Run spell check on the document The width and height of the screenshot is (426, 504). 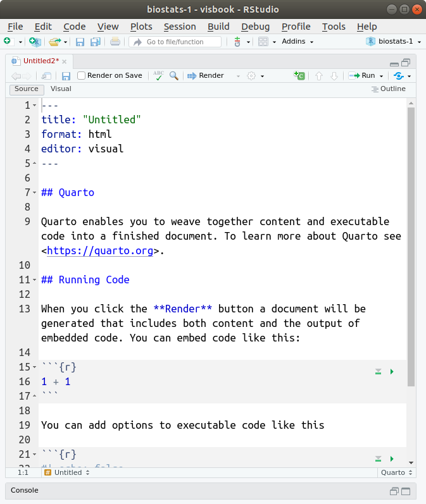pos(158,75)
